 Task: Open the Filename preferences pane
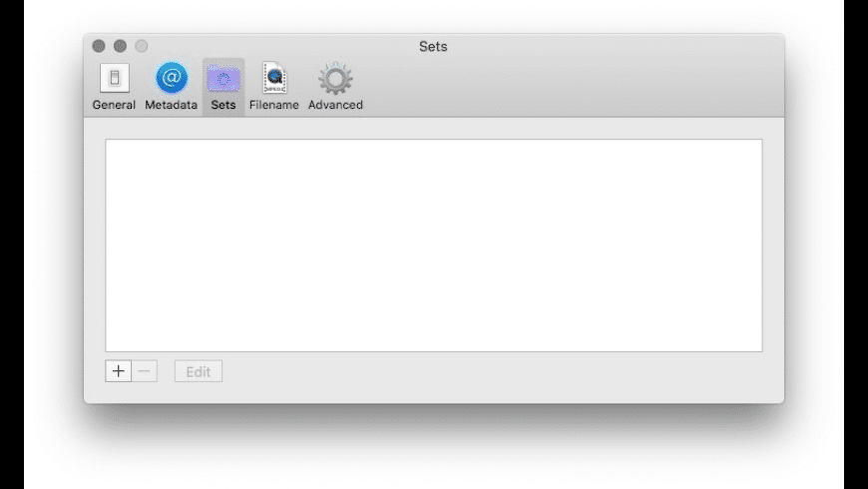point(274,87)
